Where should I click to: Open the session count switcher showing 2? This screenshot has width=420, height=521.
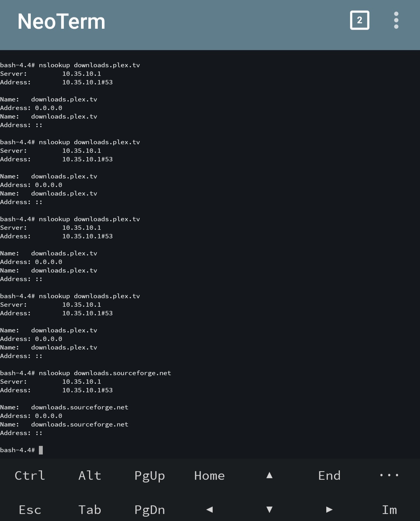(359, 20)
